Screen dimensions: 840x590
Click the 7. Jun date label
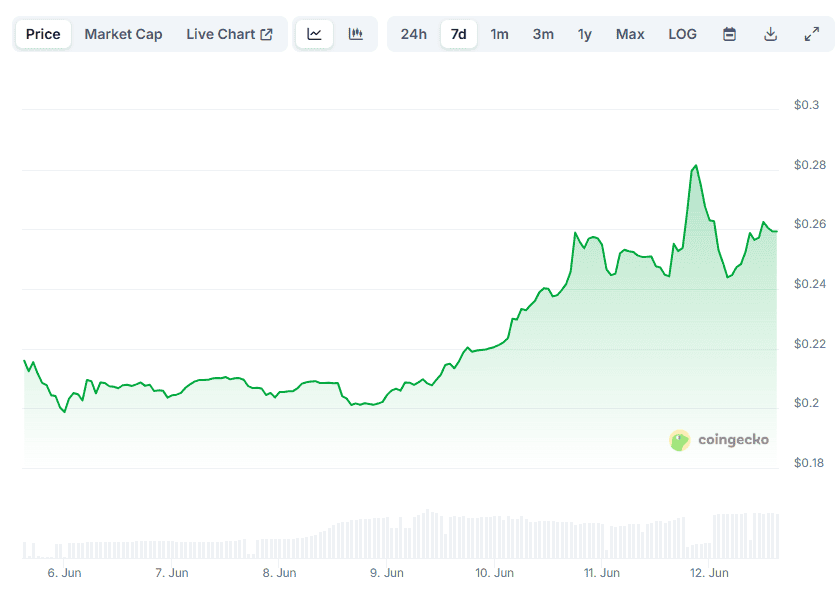171,573
